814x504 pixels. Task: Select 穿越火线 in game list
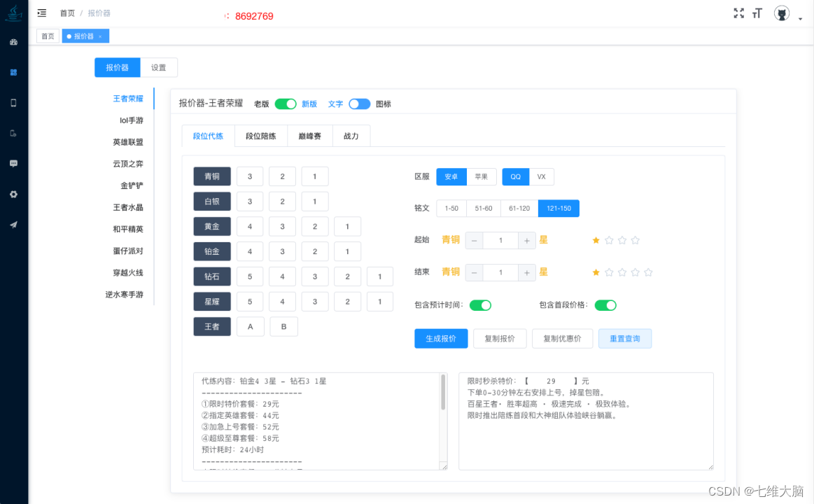128,273
